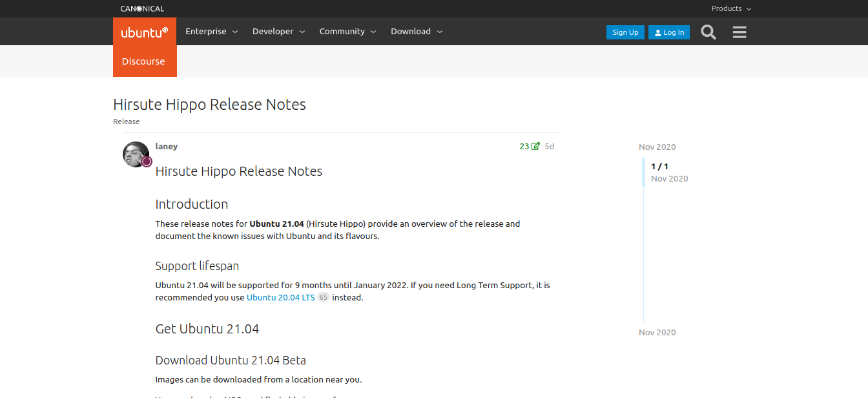Jump to top Nov 2020 timeline date
The width and height of the screenshot is (868, 398).
[x=657, y=147]
